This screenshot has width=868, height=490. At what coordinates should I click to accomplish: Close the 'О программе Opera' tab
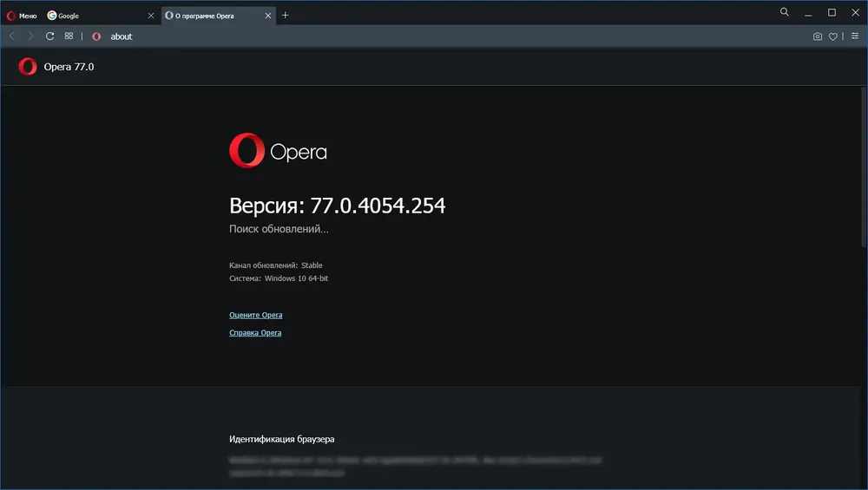pos(268,16)
